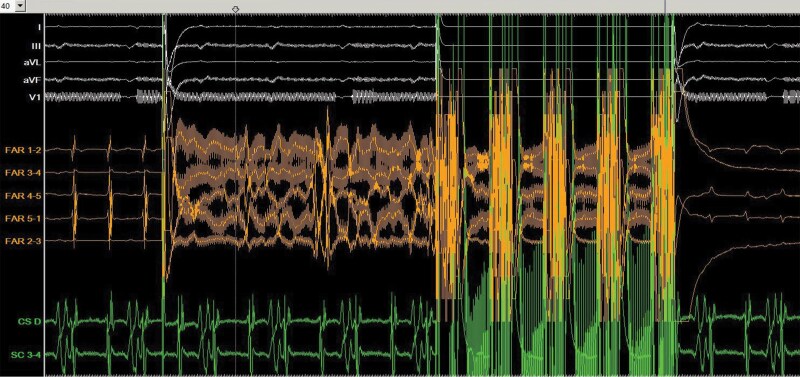Image resolution: width=800 pixels, height=377 pixels.
Task: Select the caliper marker on the ruler
Action: tap(235, 9)
